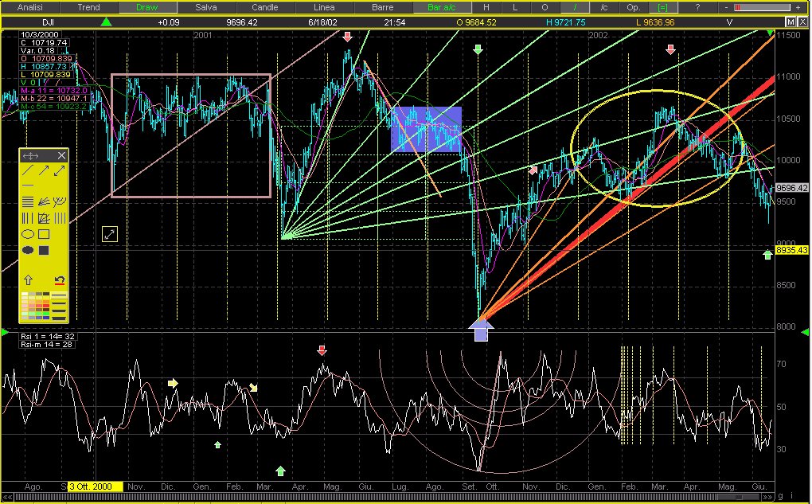Select the simple line drawing tool

coord(27,170)
